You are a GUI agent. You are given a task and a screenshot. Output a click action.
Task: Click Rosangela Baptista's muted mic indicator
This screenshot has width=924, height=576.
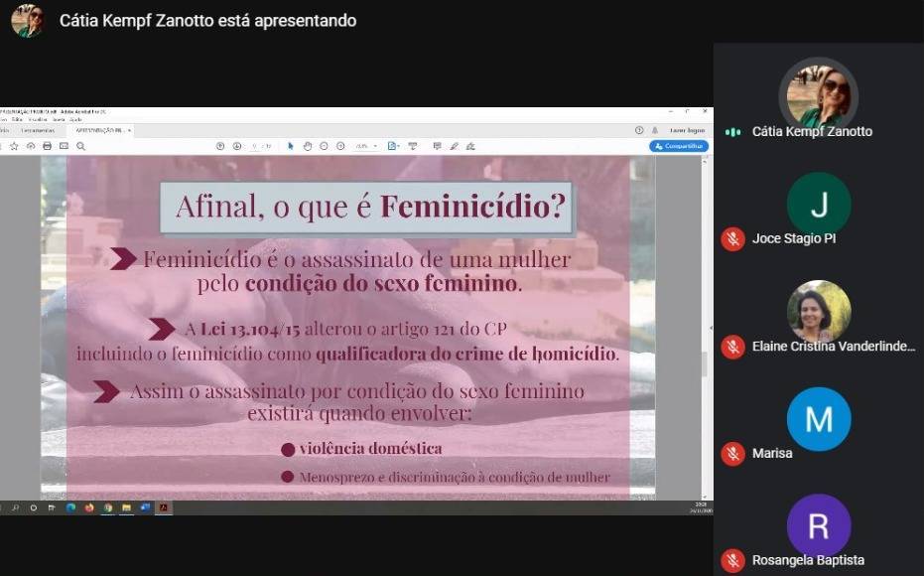pos(732,561)
